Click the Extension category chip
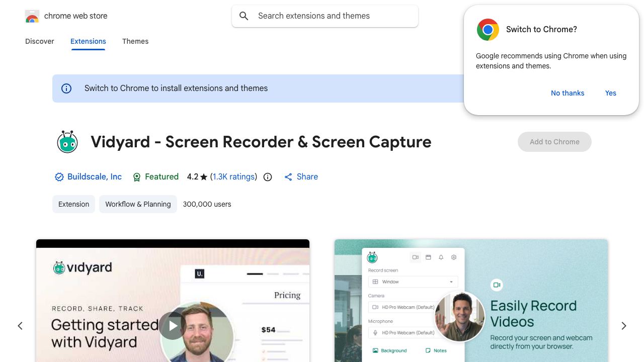This screenshot has height=362, width=644. [73, 204]
